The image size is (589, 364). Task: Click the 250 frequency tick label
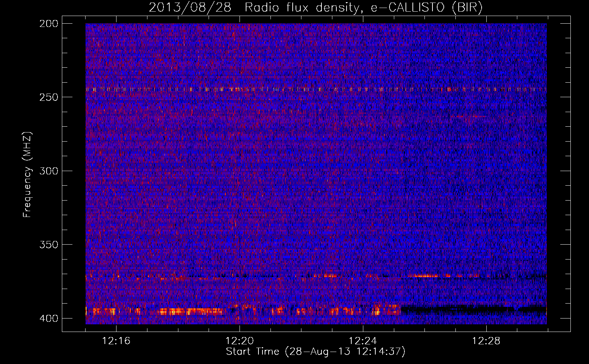tap(49, 97)
